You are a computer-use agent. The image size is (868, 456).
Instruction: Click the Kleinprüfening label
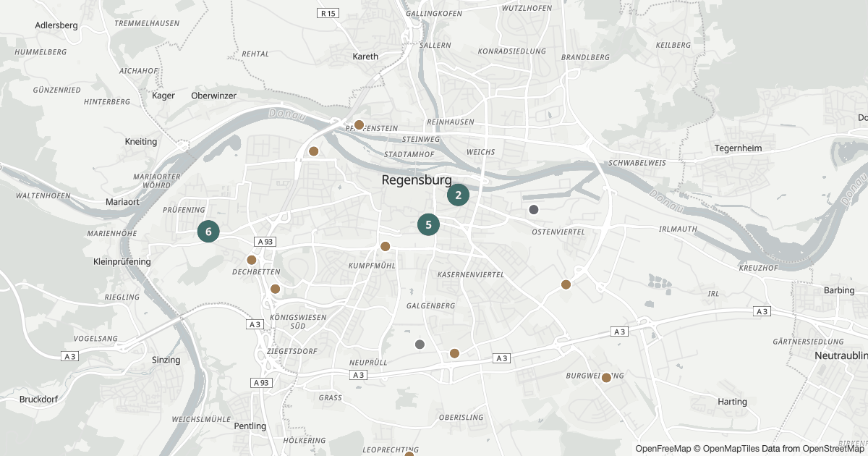[x=122, y=261]
